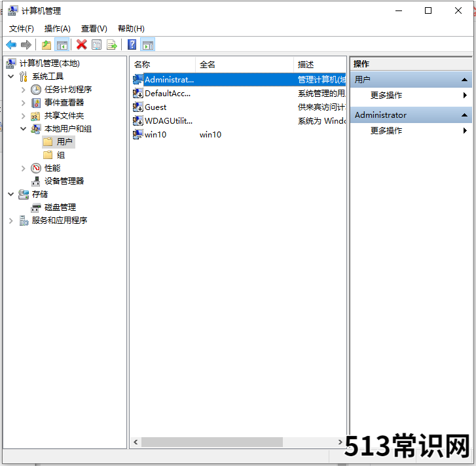Click the 供来宾访问计 description cell
This screenshot has height=466, width=476.
(321, 107)
